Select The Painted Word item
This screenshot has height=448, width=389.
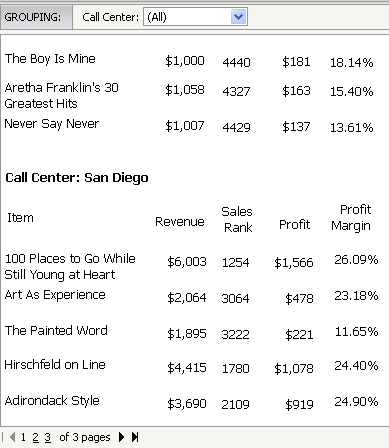[x=56, y=331]
